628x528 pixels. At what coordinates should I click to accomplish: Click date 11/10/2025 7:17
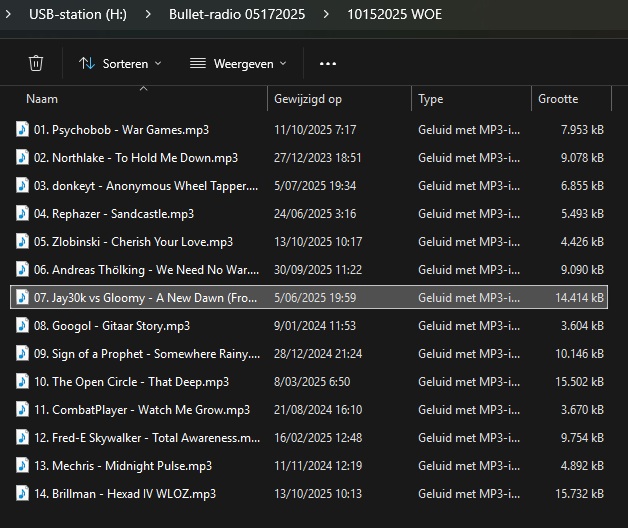315,130
